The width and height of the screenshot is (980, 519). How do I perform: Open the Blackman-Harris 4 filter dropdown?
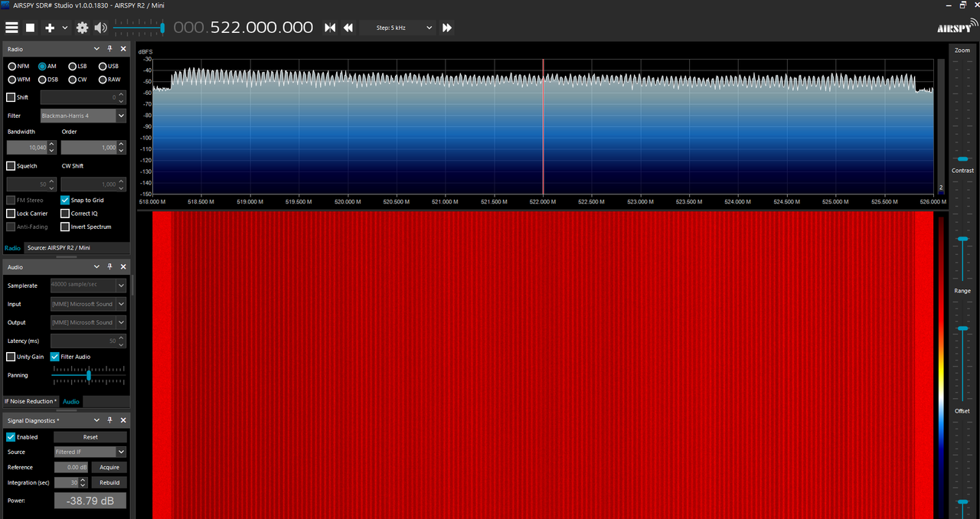point(83,116)
